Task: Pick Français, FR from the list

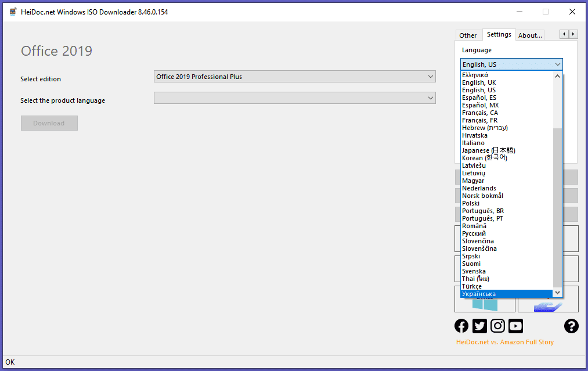Action: coord(507,120)
